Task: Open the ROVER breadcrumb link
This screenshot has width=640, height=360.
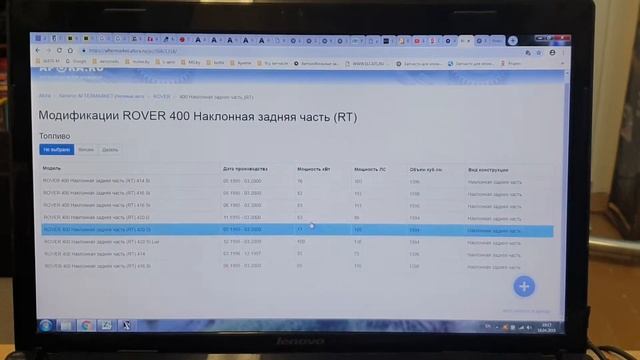Action: click(x=162, y=97)
